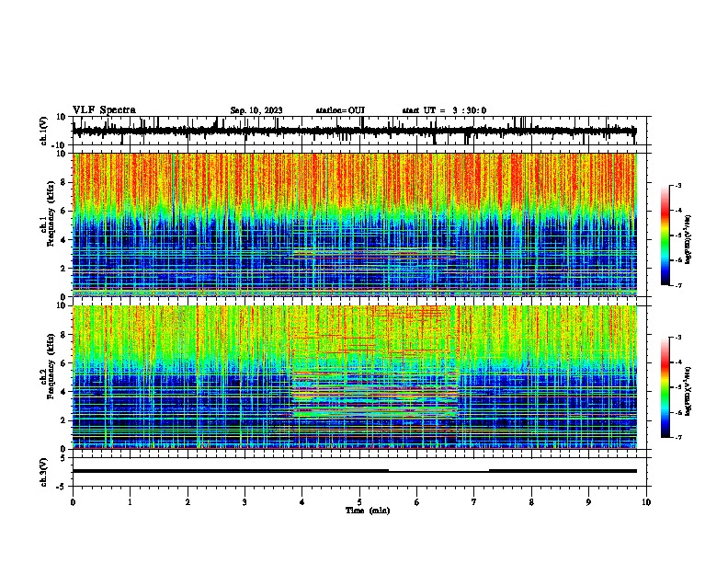Click the "4" kHz tick on ch.1 spectrogram
Screen dimensions: 728x563
point(63,240)
